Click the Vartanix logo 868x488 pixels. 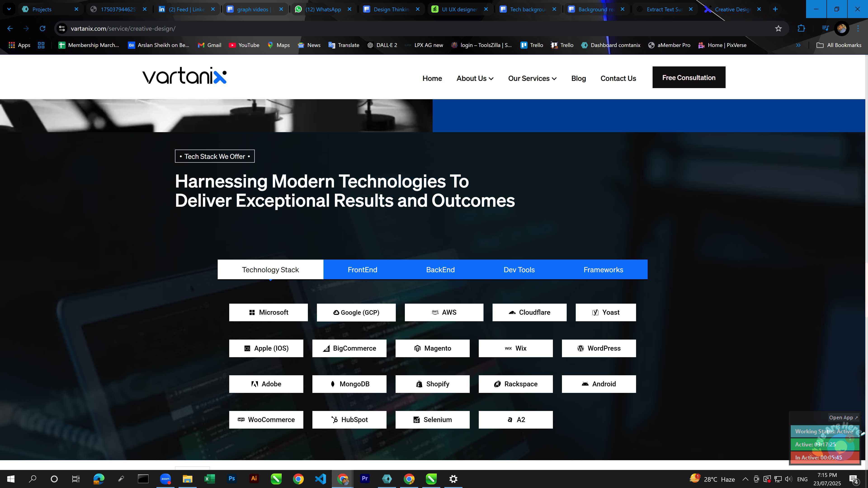pyautogui.click(x=185, y=76)
